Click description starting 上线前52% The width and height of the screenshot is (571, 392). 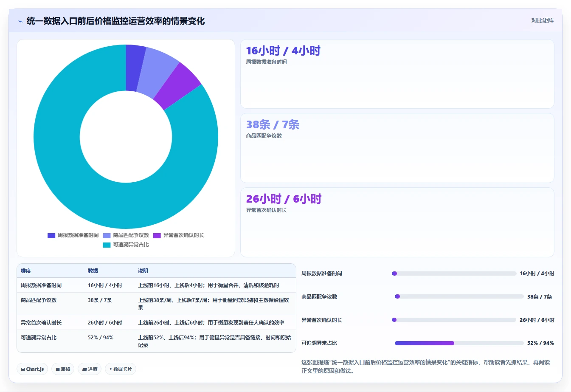point(214,341)
